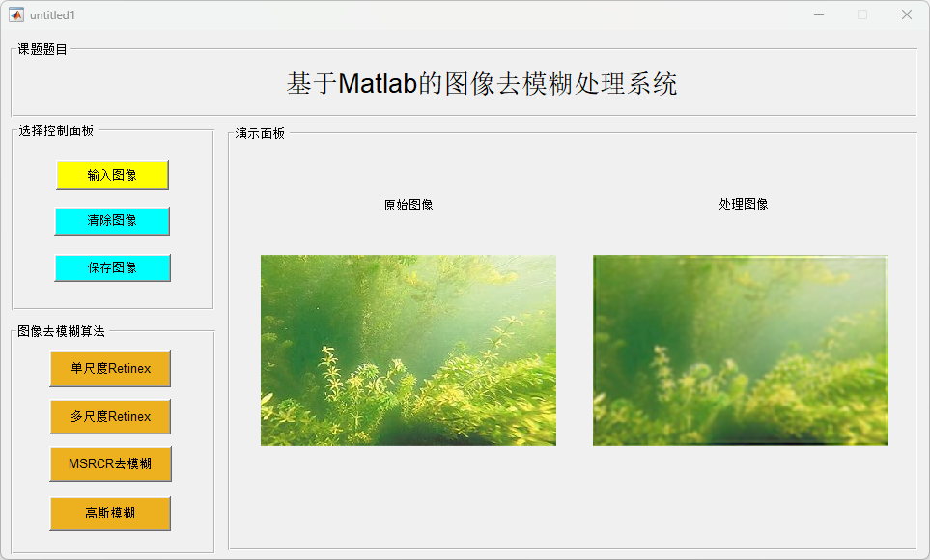Click the MATLAB icon in the title bar
Viewport: 930px width, 560px height.
point(16,14)
